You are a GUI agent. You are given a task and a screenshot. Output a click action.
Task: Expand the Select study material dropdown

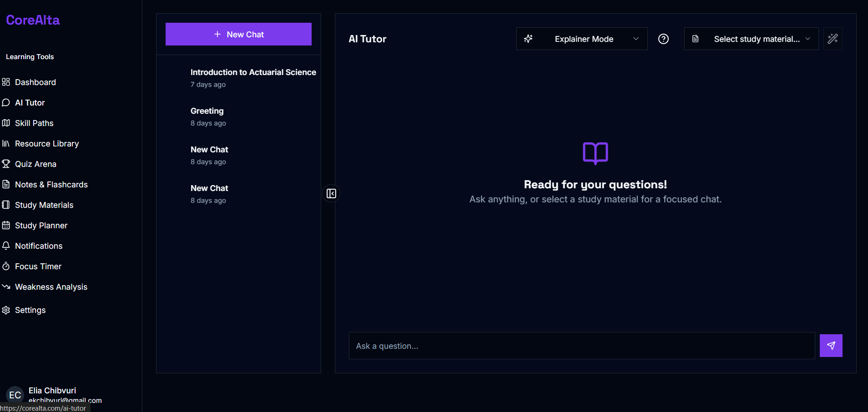pyautogui.click(x=758, y=39)
